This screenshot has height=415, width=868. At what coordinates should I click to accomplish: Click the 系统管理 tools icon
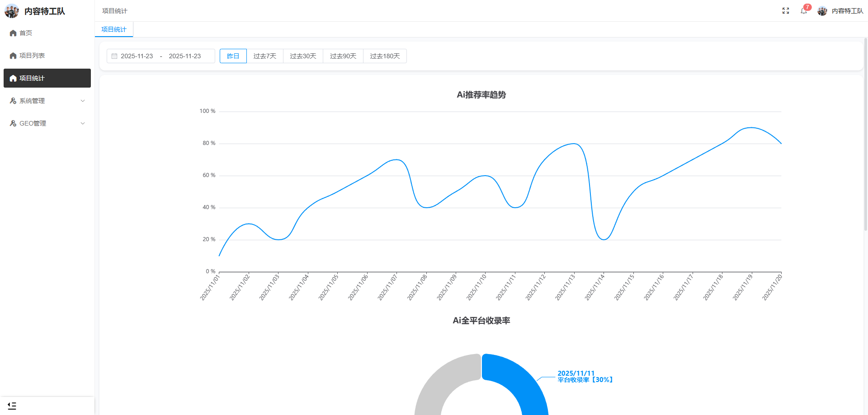[13, 101]
